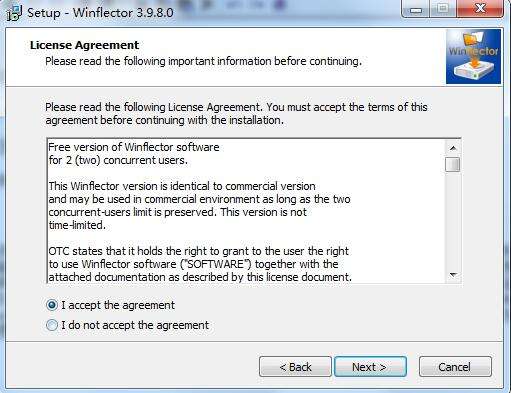
Task: Click the 'I do not accept the agreement' label
Action: (x=135, y=325)
